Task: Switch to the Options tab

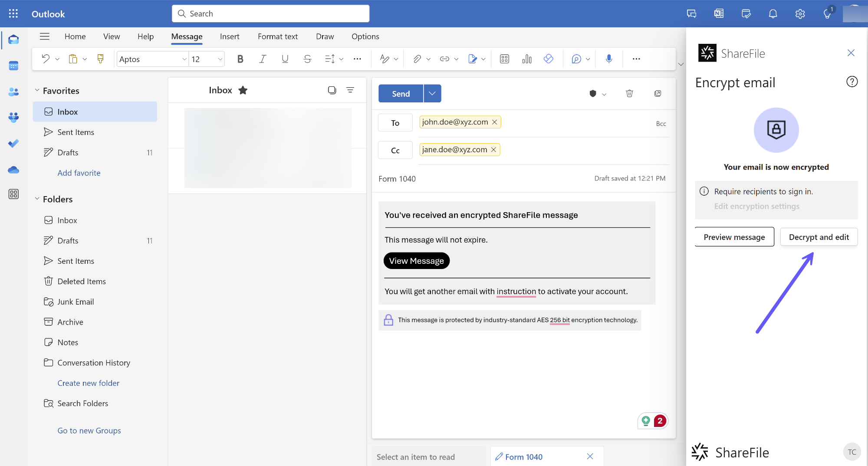Action: [x=365, y=36]
